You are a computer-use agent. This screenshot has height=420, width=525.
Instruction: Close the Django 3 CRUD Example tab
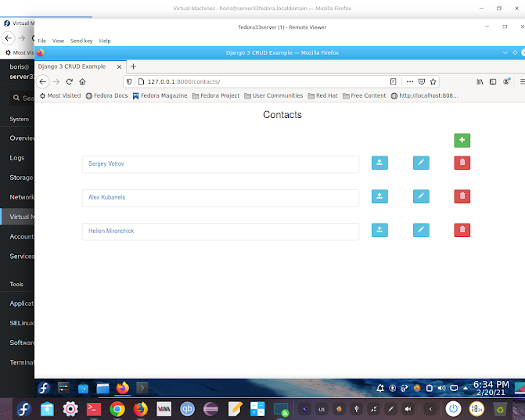coord(119,66)
